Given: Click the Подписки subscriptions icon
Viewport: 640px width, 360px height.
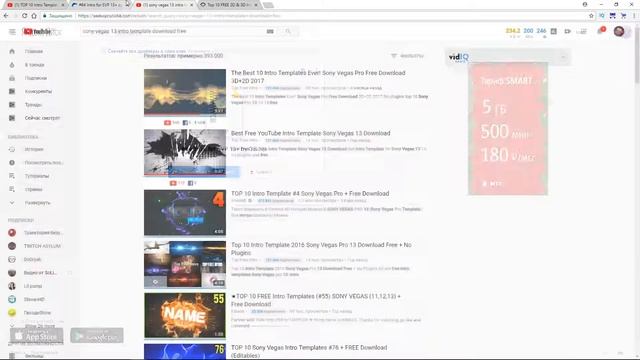Looking at the screenshot, I should [x=12, y=78].
